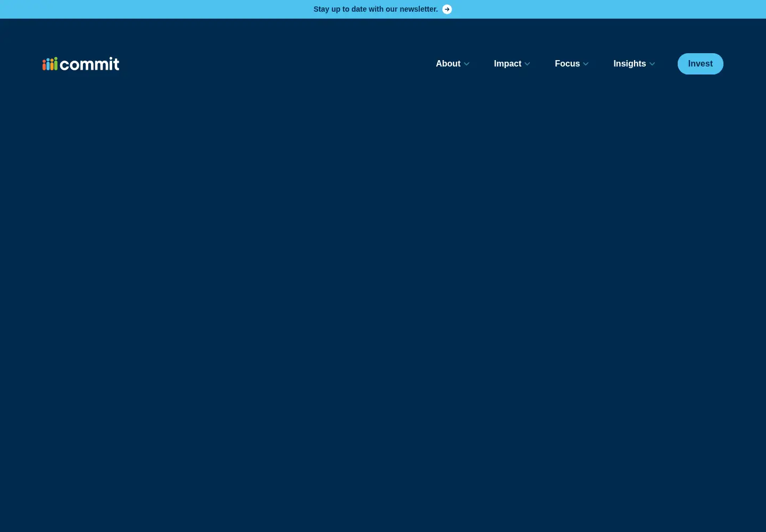Viewport: 766px width, 532px height.
Task: Open the Impact menu
Action: 507,64
